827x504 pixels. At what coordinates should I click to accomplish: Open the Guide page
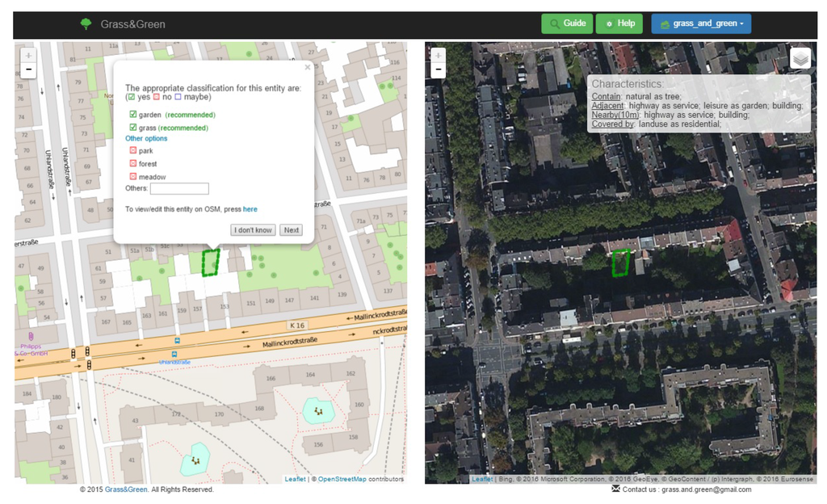pos(567,23)
